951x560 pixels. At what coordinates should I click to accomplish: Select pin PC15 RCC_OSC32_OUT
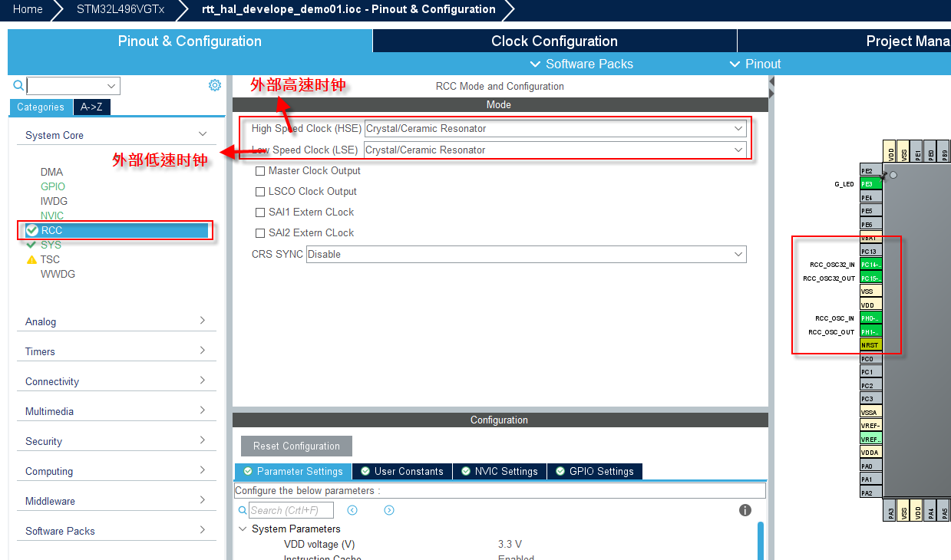click(870, 278)
